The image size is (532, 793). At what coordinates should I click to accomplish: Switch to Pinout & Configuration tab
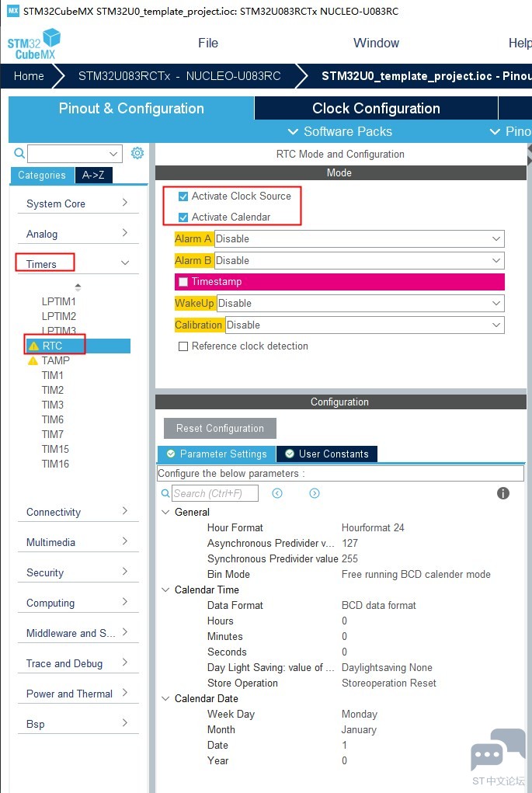(x=131, y=108)
